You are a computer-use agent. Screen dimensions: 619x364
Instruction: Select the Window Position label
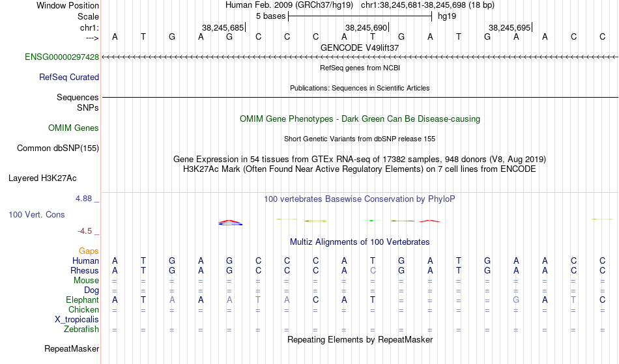pyautogui.click(x=68, y=5)
